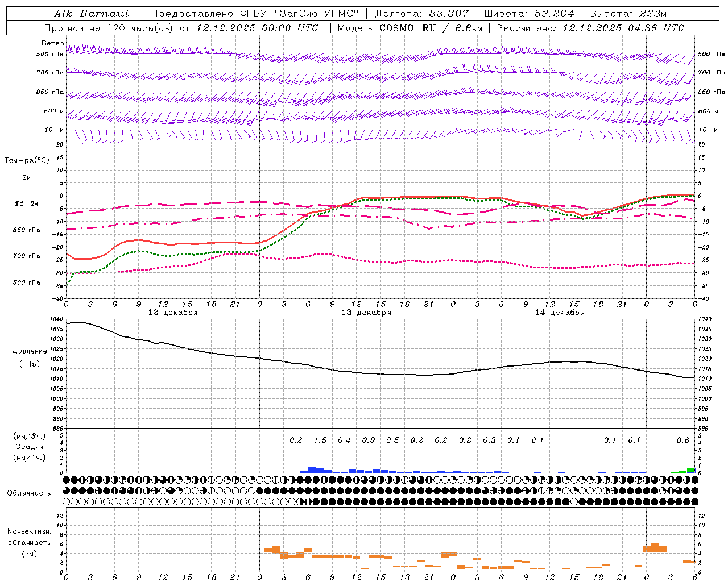Click the Td 2м dew point legend entry
The height and width of the screenshot is (582, 728).
click(27, 203)
